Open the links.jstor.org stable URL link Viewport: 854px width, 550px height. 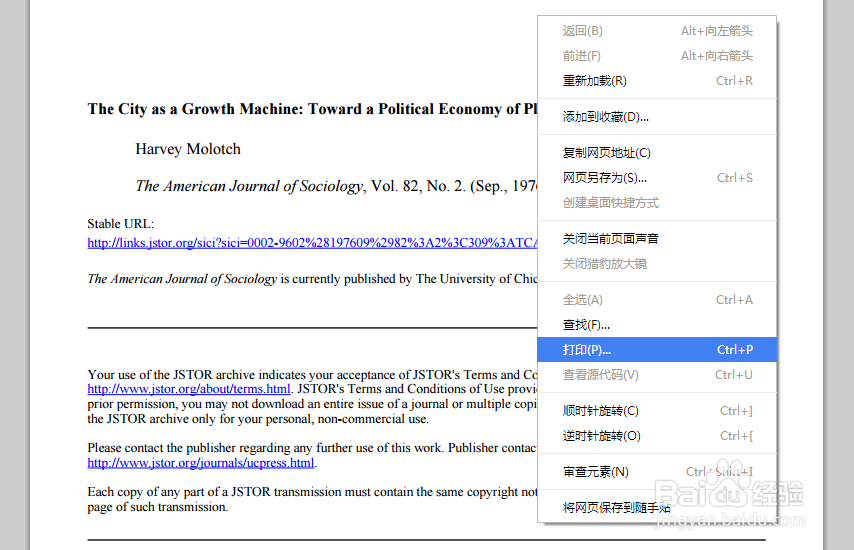click(312, 243)
